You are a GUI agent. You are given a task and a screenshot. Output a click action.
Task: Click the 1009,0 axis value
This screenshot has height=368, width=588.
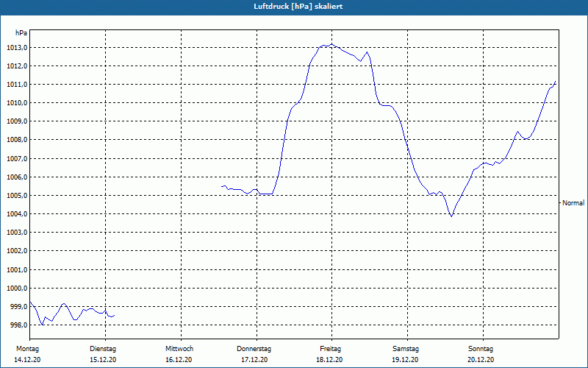tap(17, 121)
